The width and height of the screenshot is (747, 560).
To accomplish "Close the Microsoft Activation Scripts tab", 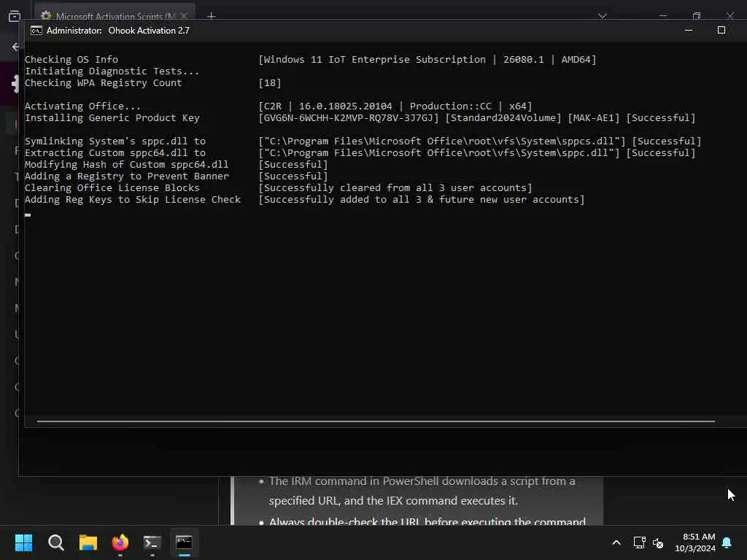I will [184, 16].
